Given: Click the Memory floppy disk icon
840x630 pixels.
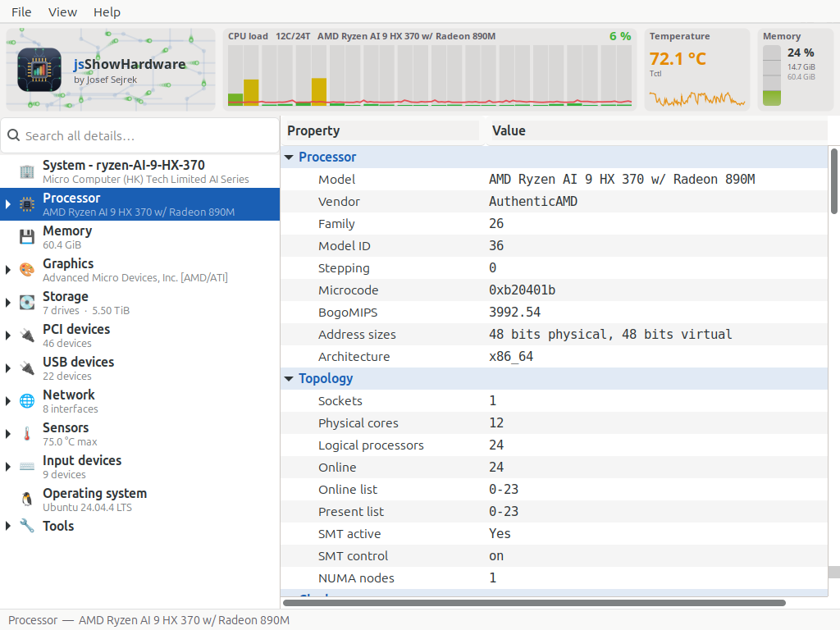Looking at the screenshot, I should point(27,237).
